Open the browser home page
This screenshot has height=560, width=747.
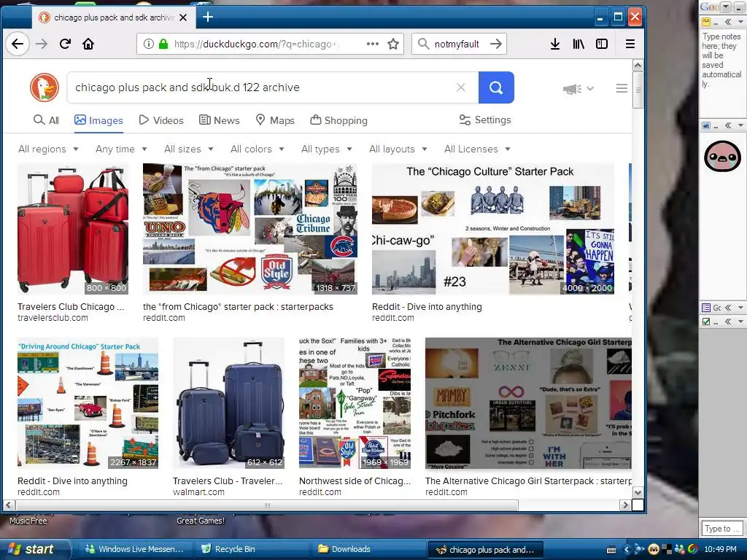pyautogui.click(x=88, y=44)
